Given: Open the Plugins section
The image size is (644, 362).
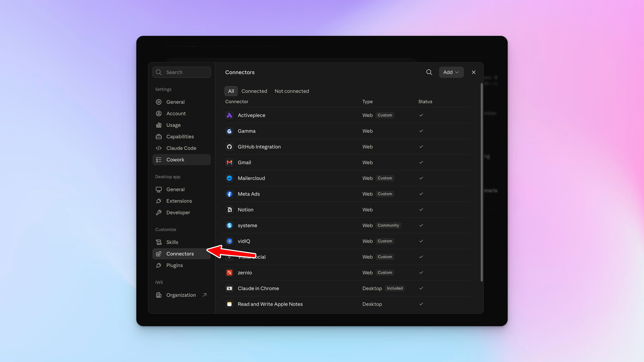Looking at the screenshot, I should pos(181,265).
